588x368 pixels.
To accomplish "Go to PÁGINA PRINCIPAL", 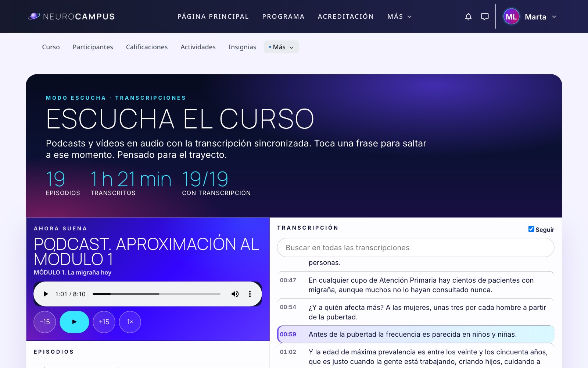I will click(213, 17).
